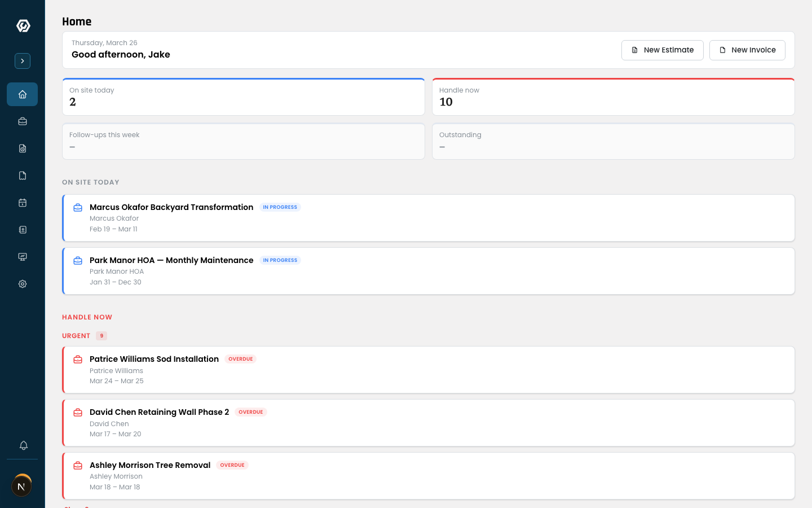Open the user avatar menu
The height and width of the screenshot is (508, 812).
pos(21,486)
